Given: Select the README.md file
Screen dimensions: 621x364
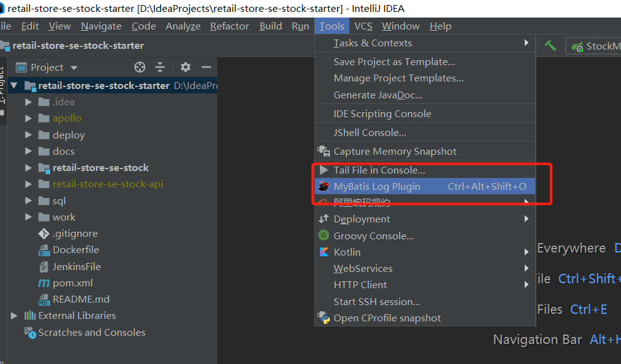Looking at the screenshot, I should 81,299.
